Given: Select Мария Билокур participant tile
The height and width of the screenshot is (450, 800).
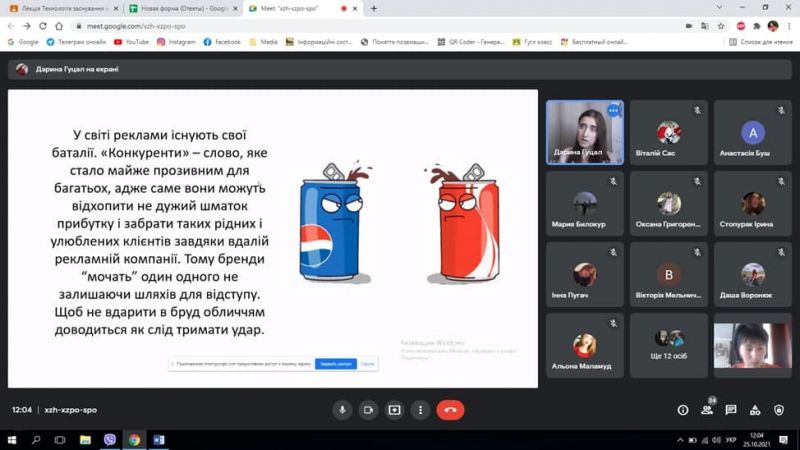Looking at the screenshot, I should point(585,204).
